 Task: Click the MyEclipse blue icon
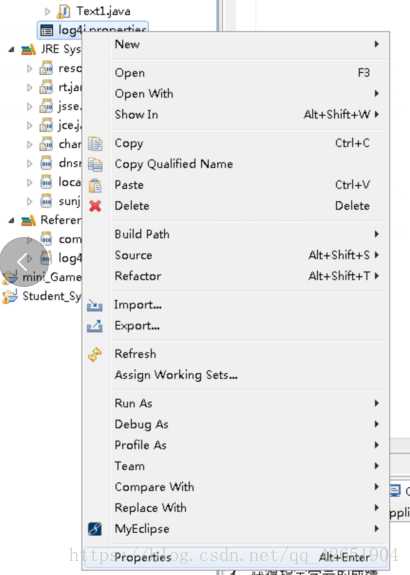click(95, 529)
